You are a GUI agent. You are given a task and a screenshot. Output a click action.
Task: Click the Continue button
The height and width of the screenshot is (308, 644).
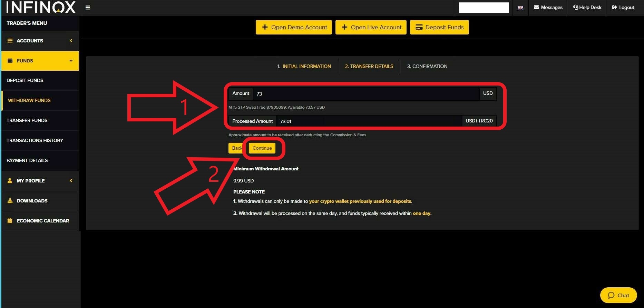point(262,148)
